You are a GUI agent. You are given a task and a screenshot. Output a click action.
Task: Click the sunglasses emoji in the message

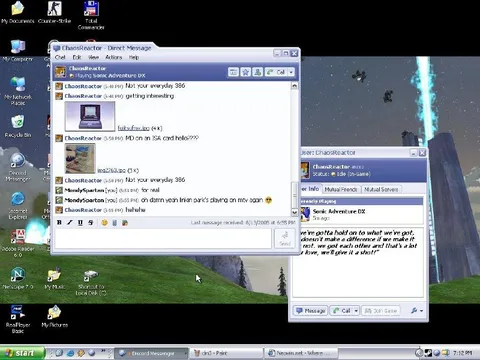point(269,200)
